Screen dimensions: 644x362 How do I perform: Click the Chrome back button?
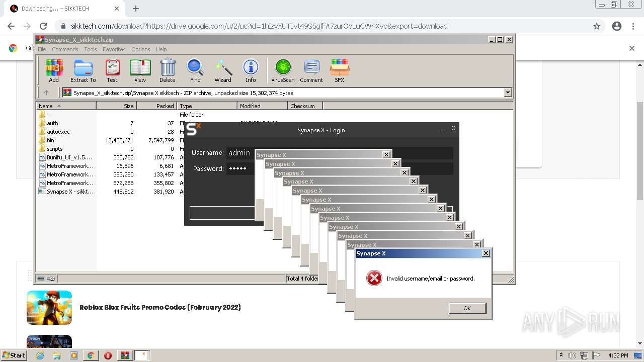click(x=11, y=26)
